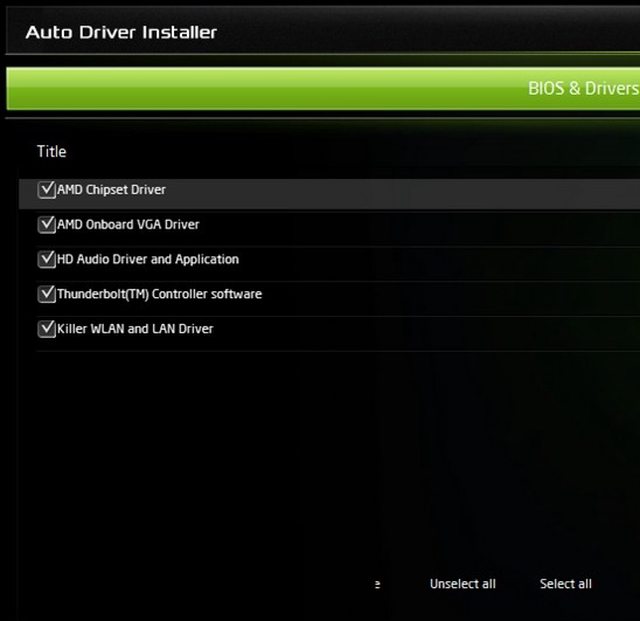Click the cut-off button left of Unselect all
The image size is (640, 621).
click(x=376, y=584)
